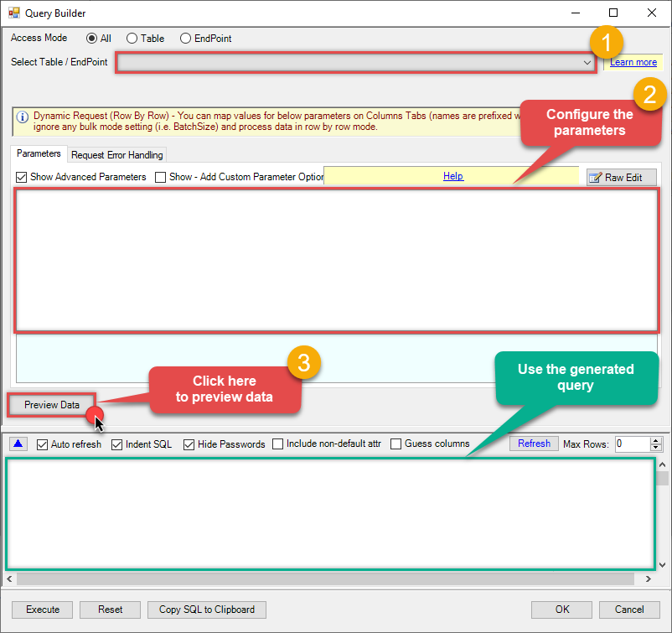This screenshot has height=633, width=672.
Task: Enable the Guess columns checkbox
Action: point(397,444)
